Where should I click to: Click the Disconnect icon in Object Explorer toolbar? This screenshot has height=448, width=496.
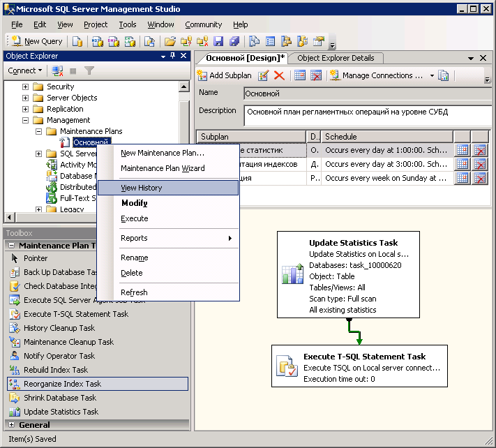pyautogui.click(x=57, y=70)
